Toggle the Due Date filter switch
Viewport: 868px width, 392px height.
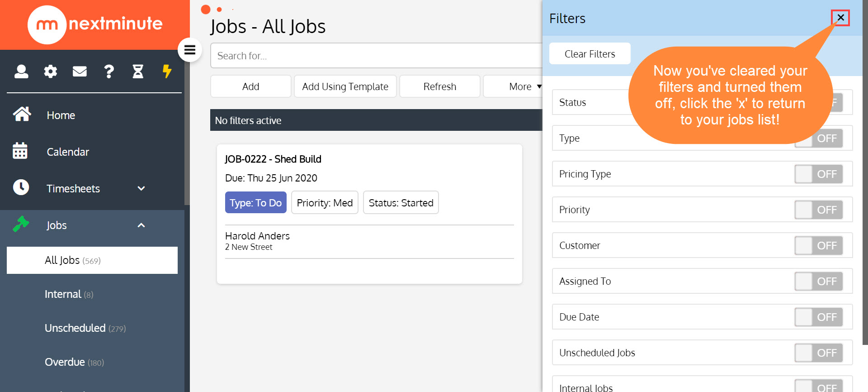click(819, 317)
